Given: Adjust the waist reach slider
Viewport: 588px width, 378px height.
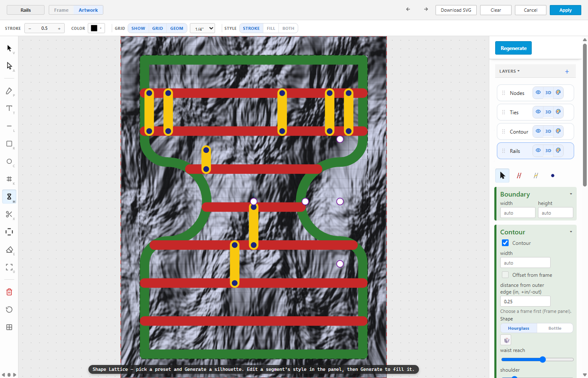Looking at the screenshot, I should [537, 360].
